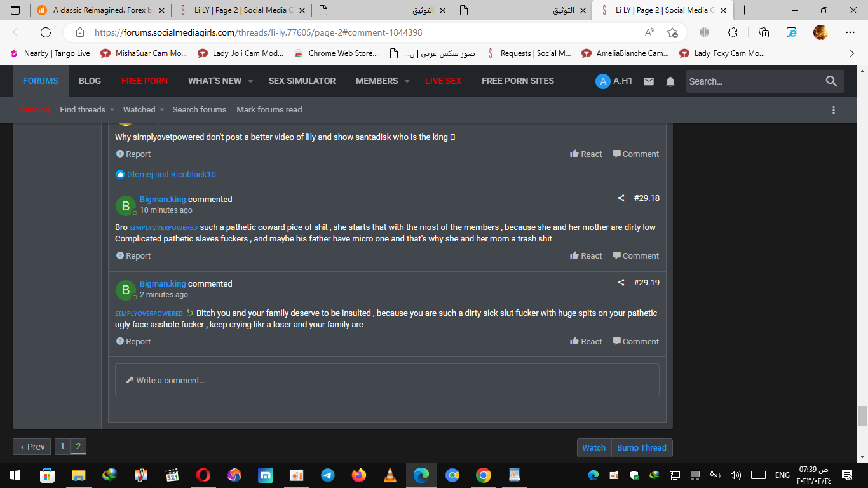The image size is (868, 488).
Task: Click the Write a comment field
Action: 387,380
